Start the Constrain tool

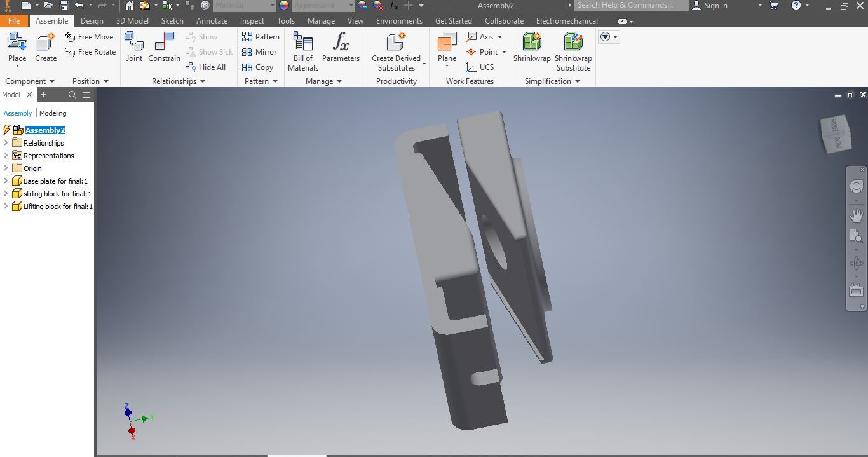(x=164, y=48)
